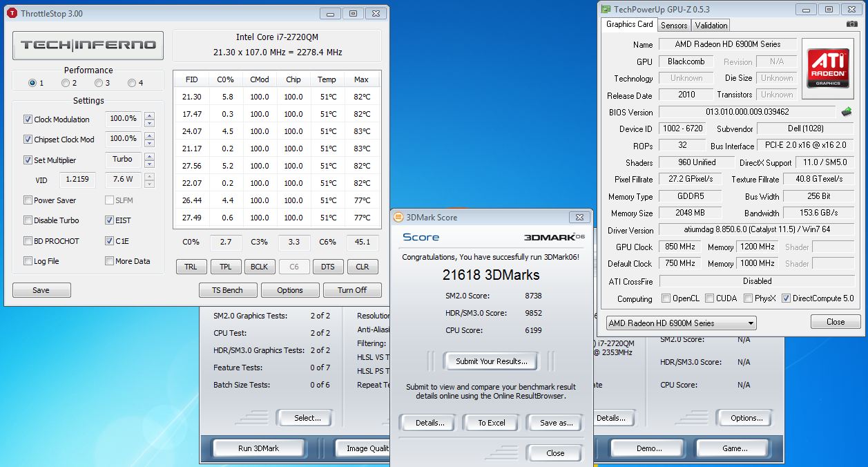Click the BIOS Version field in GPU-Z
This screenshot has height=467, width=868.
pos(748,112)
